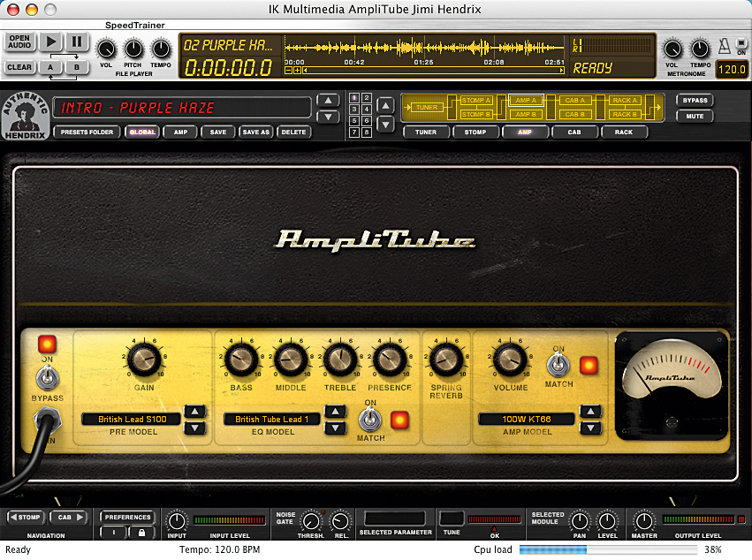The height and width of the screenshot is (560, 752).
Task: Click the waveform zoom out minus icon
Action: (x=288, y=71)
